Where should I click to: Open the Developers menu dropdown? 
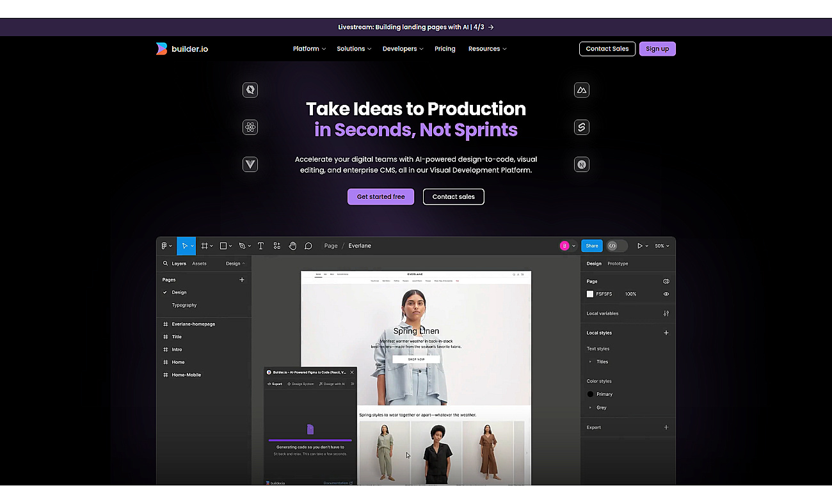[x=403, y=49]
